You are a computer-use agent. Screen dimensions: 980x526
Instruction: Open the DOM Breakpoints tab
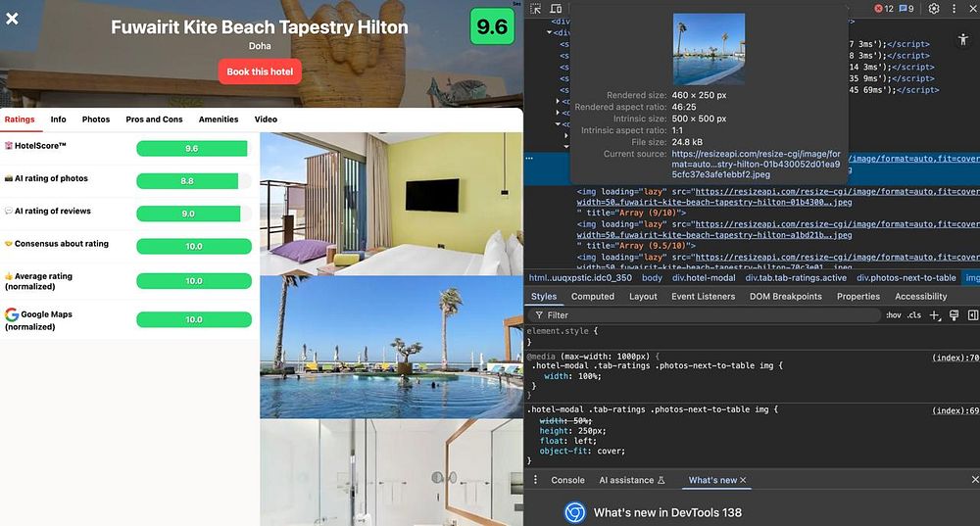[786, 297]
